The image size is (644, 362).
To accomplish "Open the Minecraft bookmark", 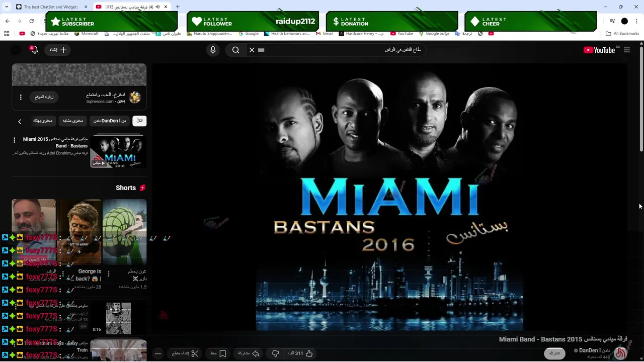I will pyautogui.click(x=86, y=34).
